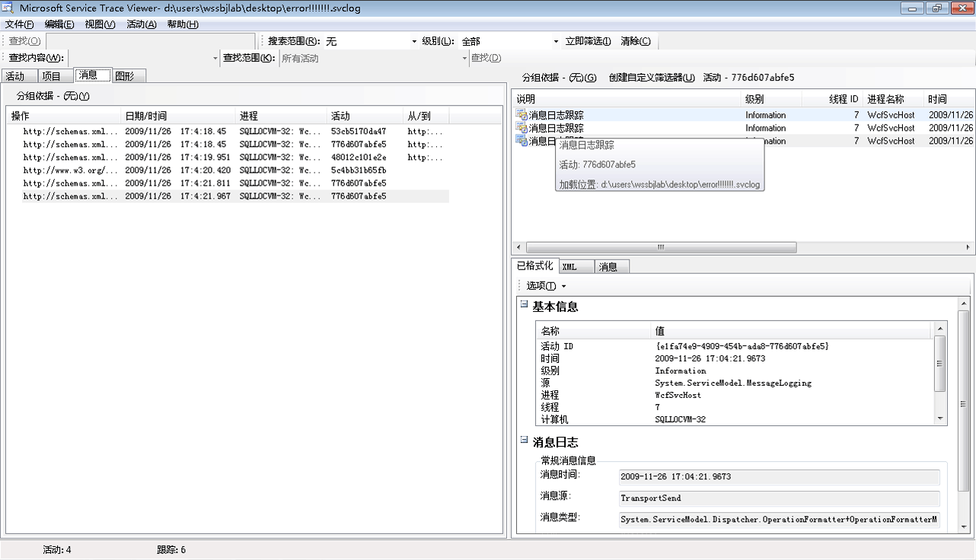Click the 值 column header
The width and height of the screenshot is (976, 560).
click(791, 331)
